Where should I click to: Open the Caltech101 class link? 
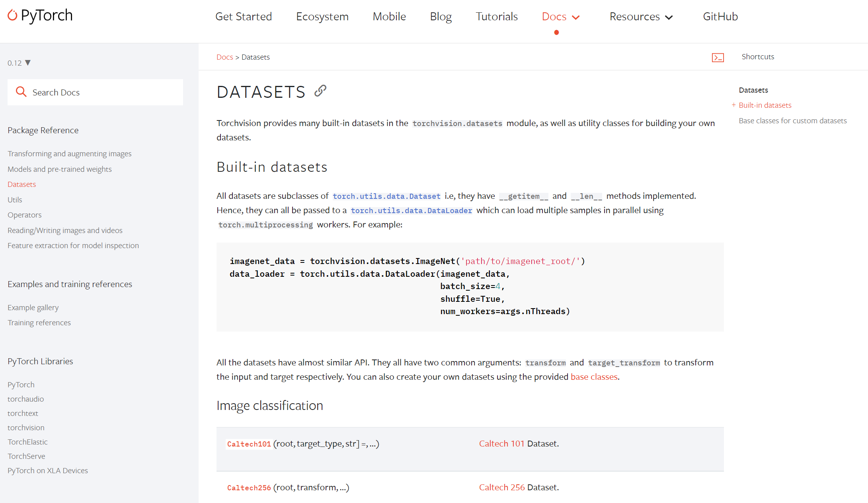(x=249, y=444)
